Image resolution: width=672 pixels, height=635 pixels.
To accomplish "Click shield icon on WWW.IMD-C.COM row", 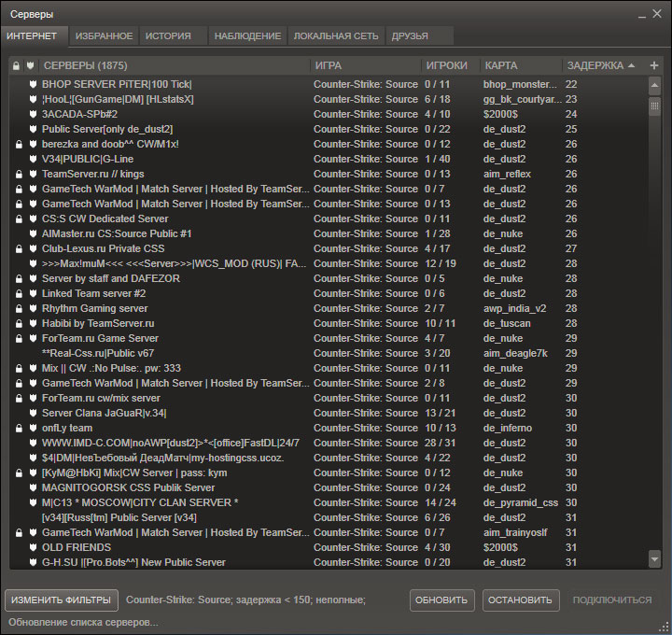I will pos(33,443).
